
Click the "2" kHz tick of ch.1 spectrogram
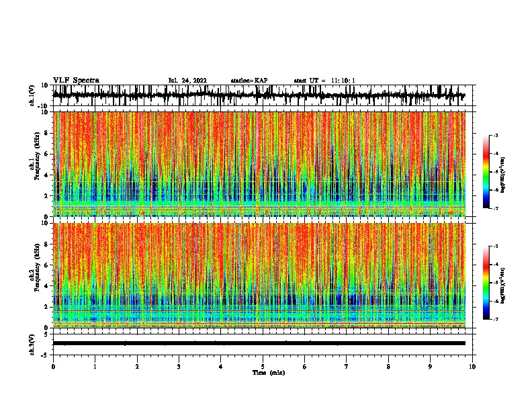click(x=46, y=196)
